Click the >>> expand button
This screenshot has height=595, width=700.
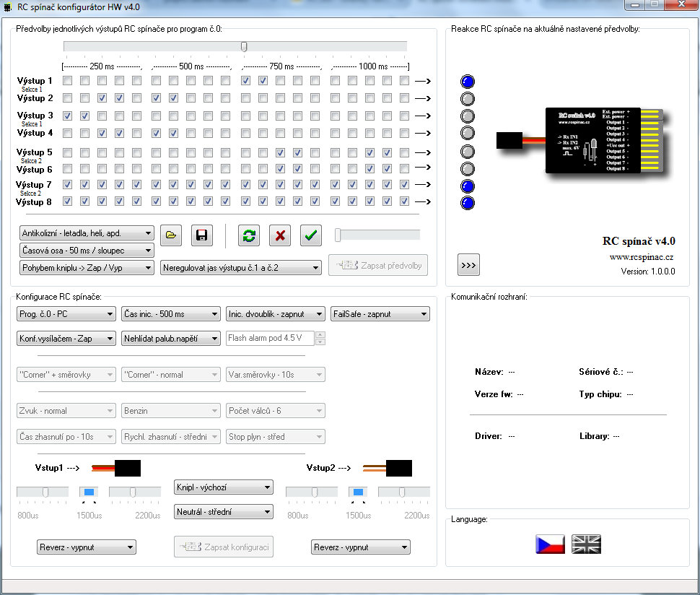(468, 265)
